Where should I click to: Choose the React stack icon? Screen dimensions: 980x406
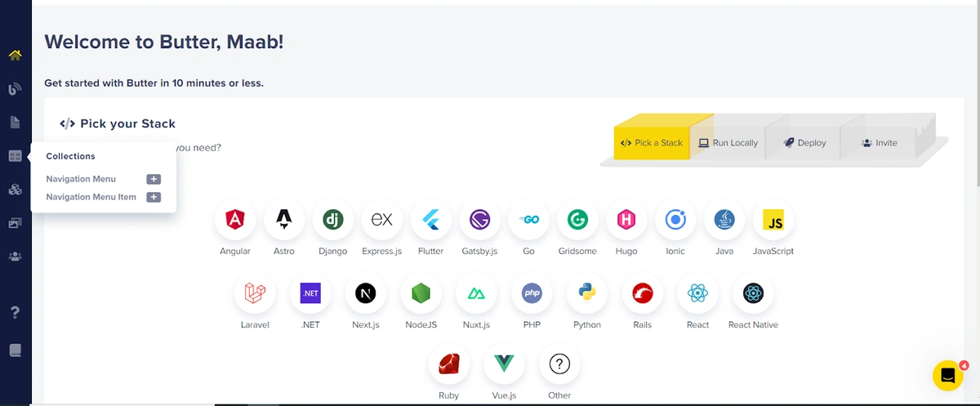pyautogui.click(x=698, y=293)
